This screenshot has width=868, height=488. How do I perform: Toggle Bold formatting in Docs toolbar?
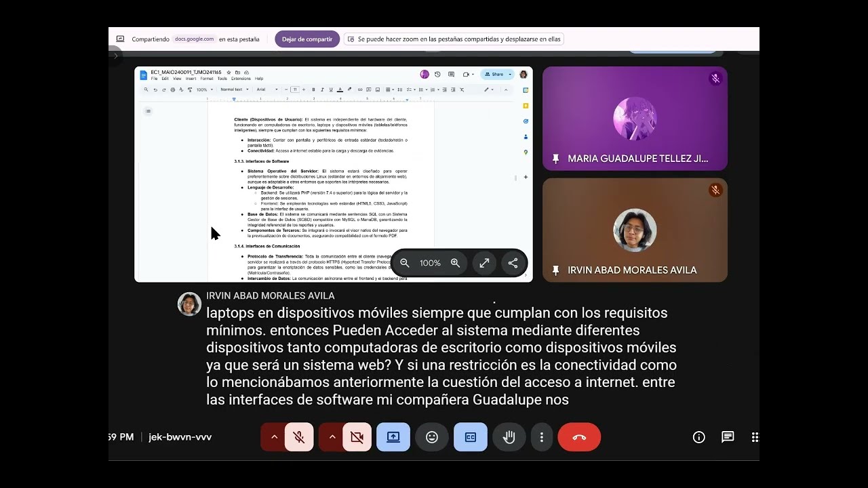point(313,89)
